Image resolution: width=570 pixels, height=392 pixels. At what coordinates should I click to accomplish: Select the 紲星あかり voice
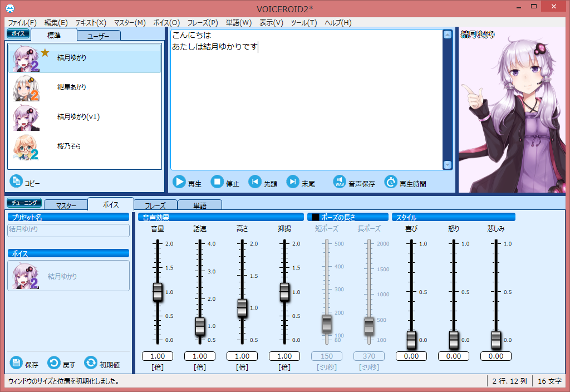85,87
